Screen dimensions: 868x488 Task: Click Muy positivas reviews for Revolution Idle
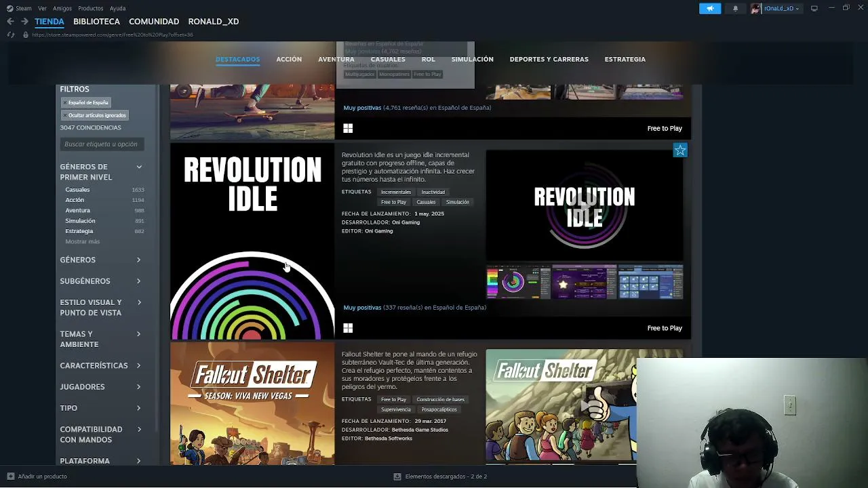(x=362, y=308)
